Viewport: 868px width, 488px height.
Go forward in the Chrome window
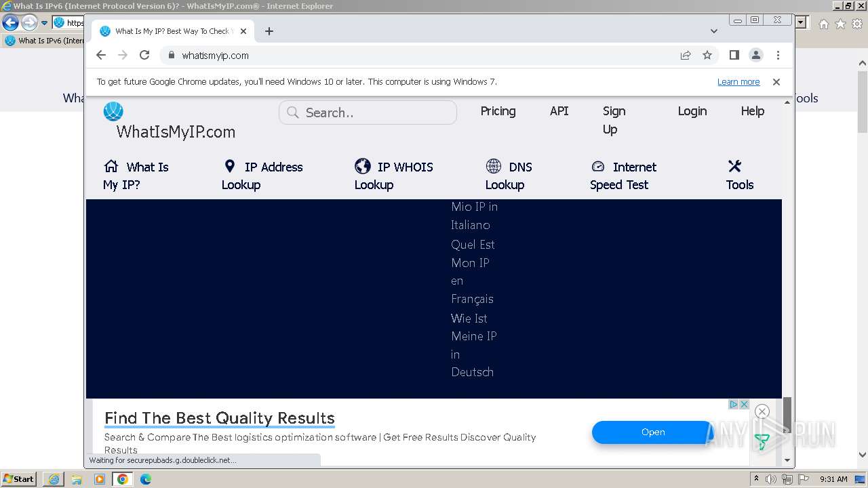point(123,55)
